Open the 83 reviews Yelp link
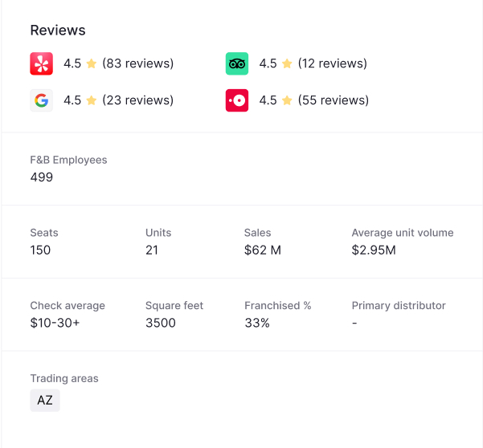This screenshot has width=483, height=448. click(137, 63)
